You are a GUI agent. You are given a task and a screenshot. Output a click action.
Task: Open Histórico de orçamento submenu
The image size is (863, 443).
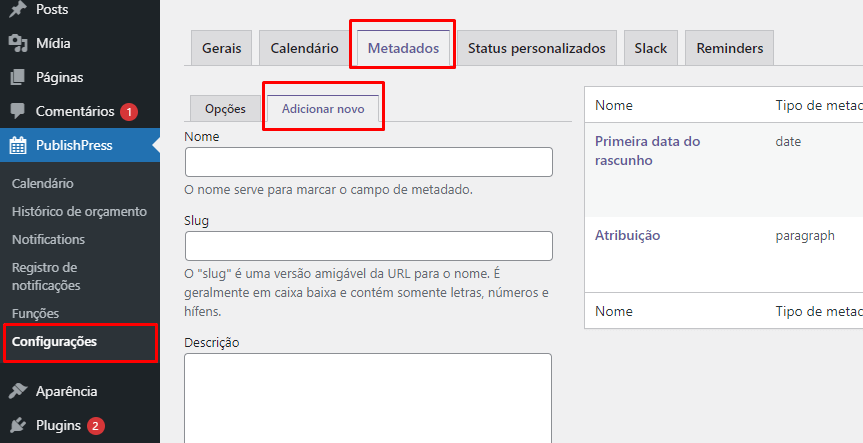79,211
